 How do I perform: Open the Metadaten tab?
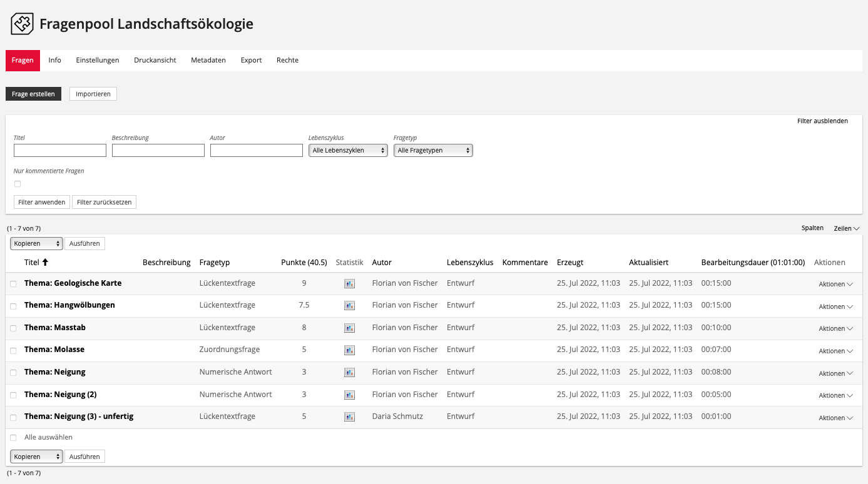tap(208, 61)
